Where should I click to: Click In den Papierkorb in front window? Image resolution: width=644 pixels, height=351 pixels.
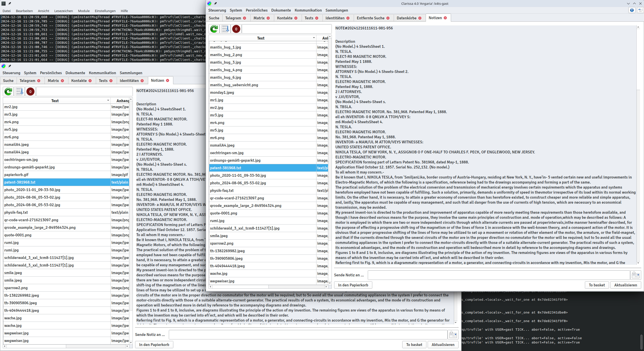pos(353,285)
